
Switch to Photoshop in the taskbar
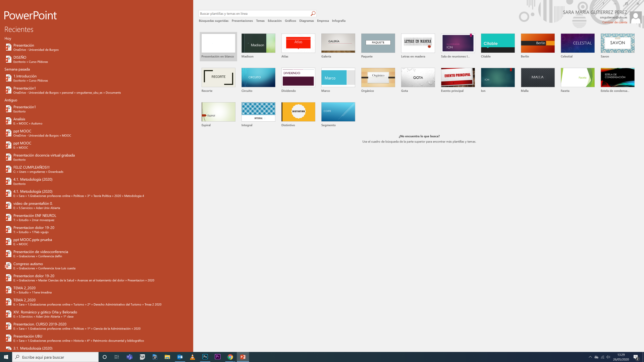tap(205, 357)
